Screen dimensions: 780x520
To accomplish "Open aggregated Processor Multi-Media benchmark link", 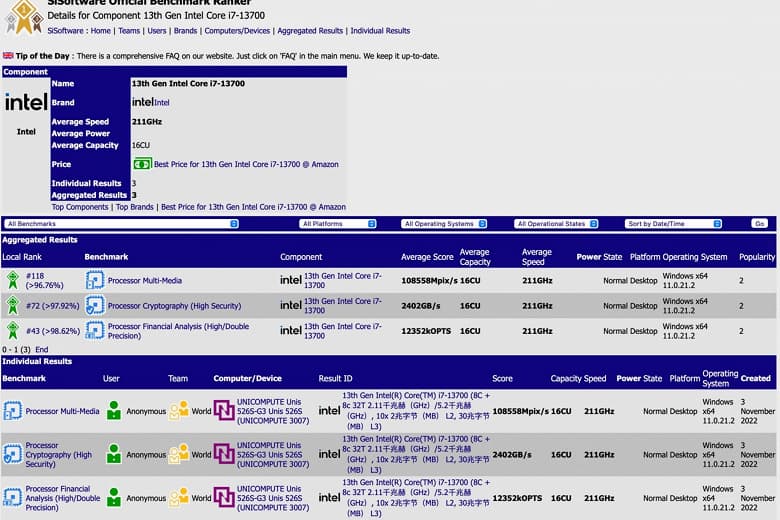I will 145,281.
